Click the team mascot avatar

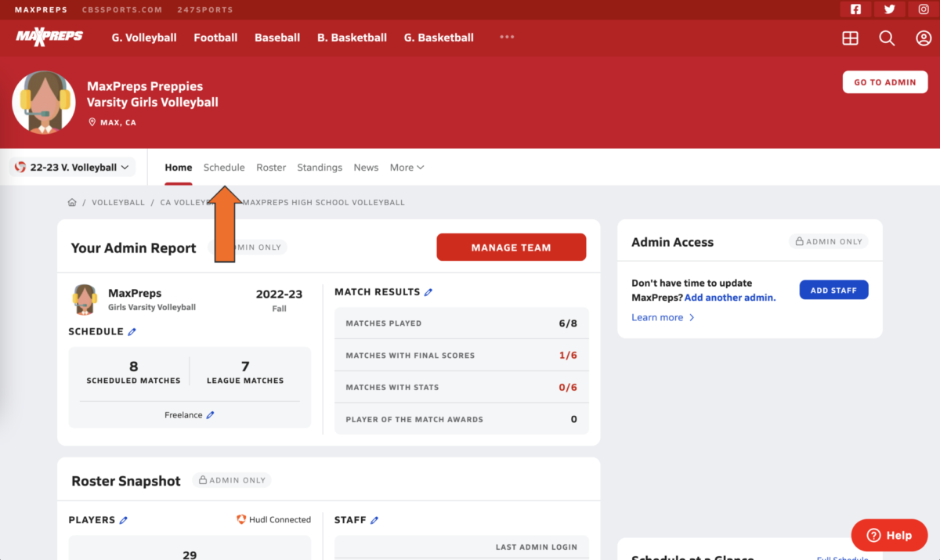click(44, 103)
